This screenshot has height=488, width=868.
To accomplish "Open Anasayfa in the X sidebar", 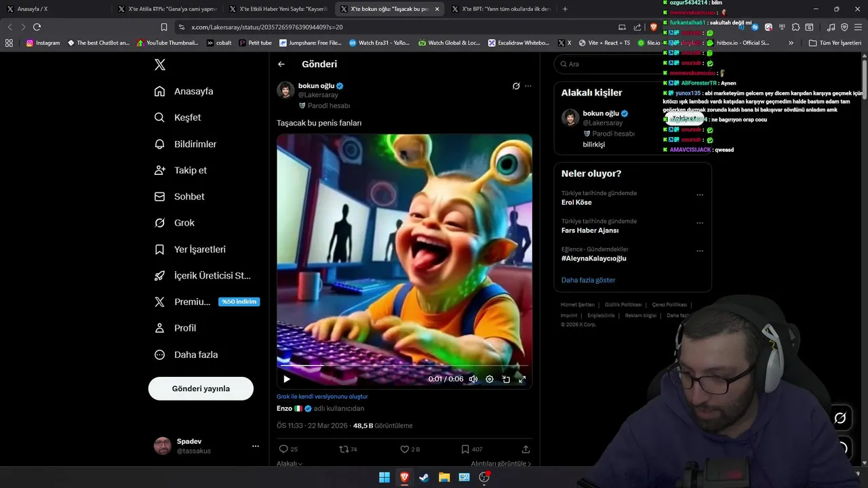I will pos(184,91).
